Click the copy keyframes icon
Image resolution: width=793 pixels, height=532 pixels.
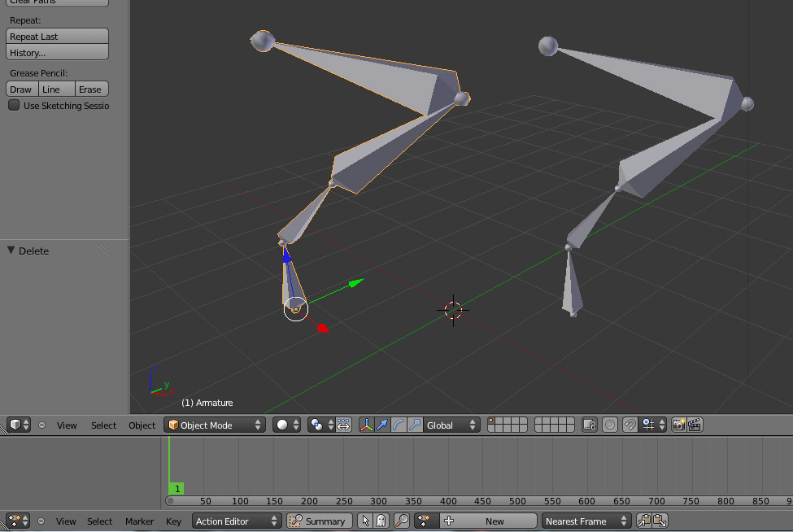(x=643, y=521)
